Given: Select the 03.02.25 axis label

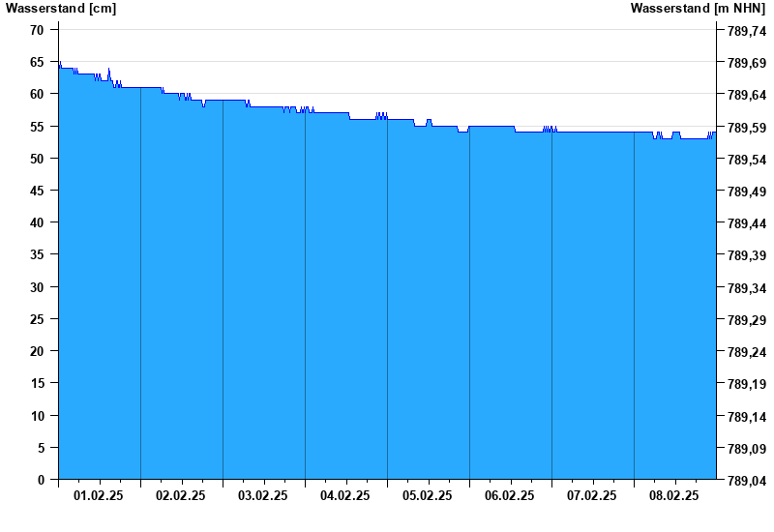Looking at the screenshot, I should click(x=262, y=495).
